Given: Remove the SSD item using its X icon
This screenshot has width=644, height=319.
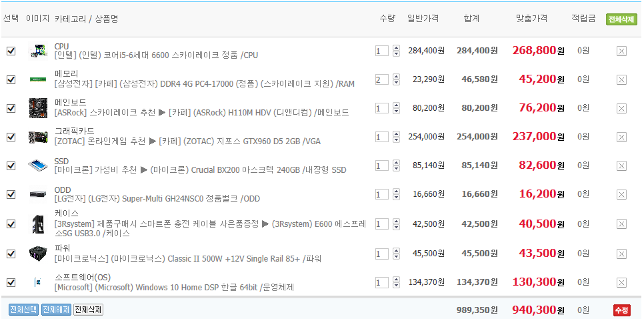Looking at the screenshot, I should 621,166.
